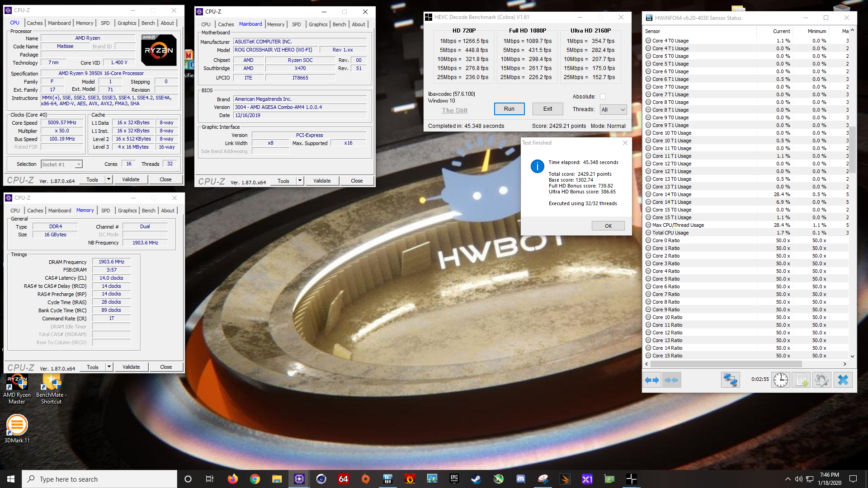
Task: Click the collapse columns arrows icon in HWiNFO
Action: pos(671,380)
